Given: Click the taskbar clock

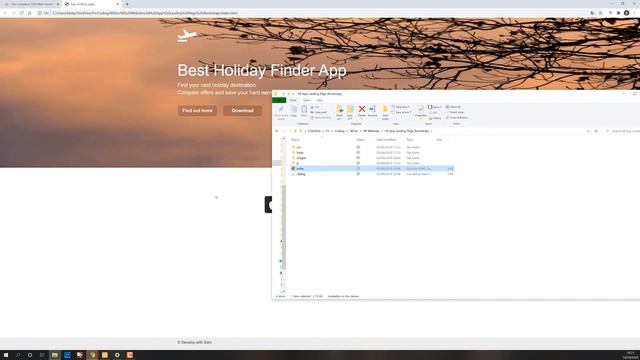Looking at the screenshot, I should click(x=631, y=355).
